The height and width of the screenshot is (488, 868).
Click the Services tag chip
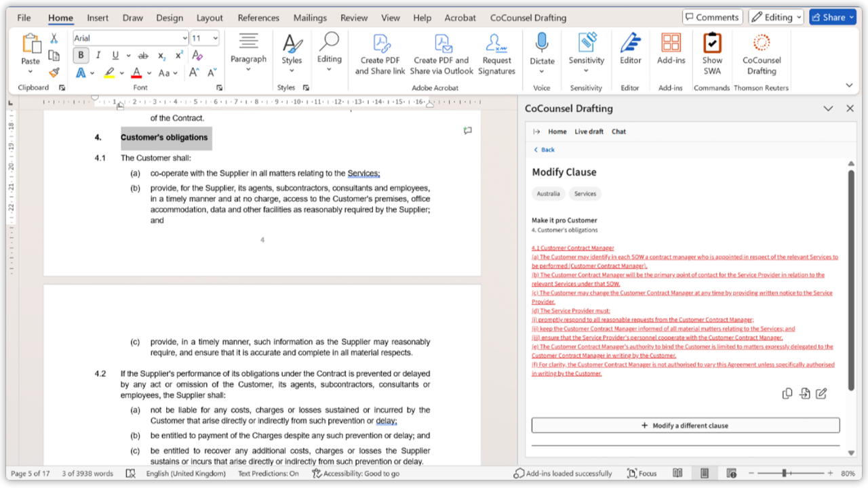pyautogui.click(x=585, y=194)
